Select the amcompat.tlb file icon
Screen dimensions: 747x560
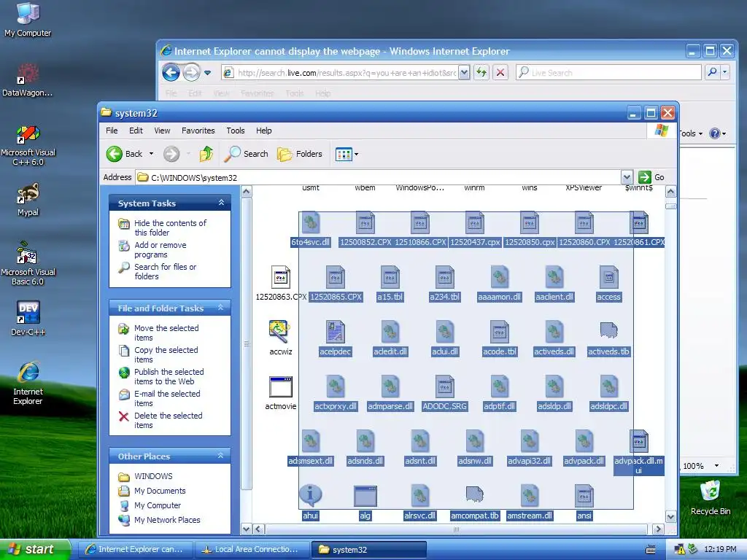(474, 495)
